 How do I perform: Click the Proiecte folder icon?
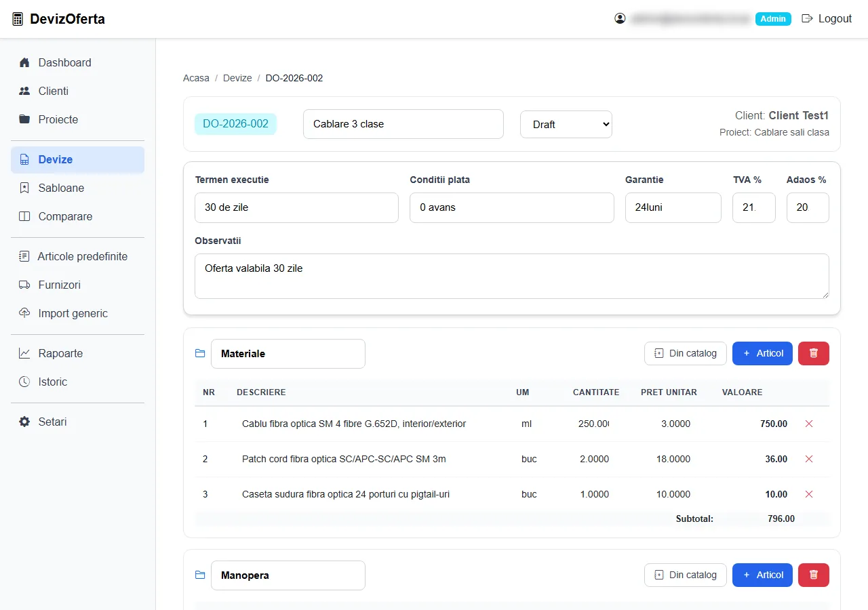point(24,119)
